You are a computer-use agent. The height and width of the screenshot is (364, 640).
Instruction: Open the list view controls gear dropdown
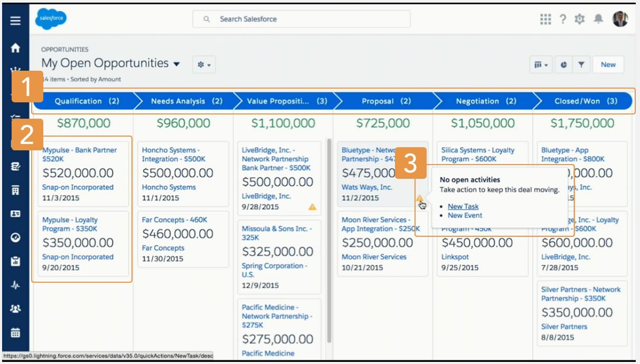204,64
